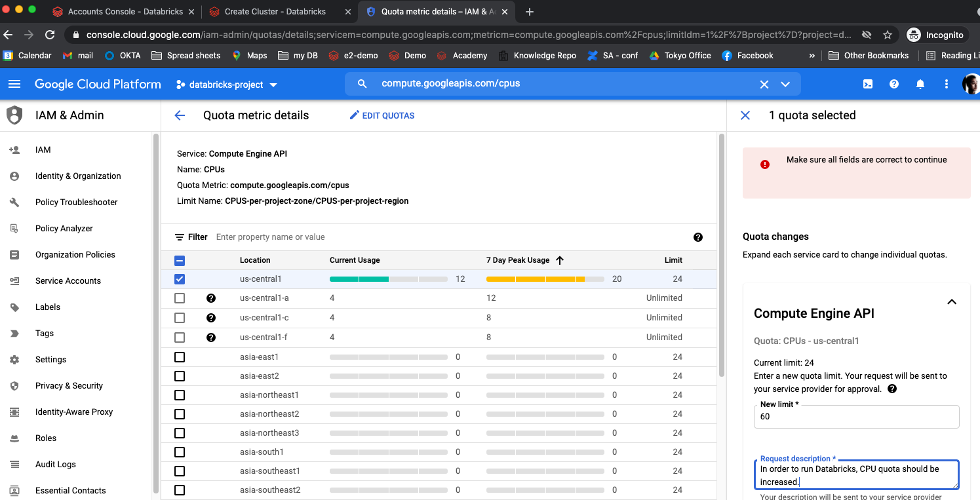Viewport: 980px width, 500px height.
Task: Click the us-central1 Current Usage bar
Action: click(389, 279)
